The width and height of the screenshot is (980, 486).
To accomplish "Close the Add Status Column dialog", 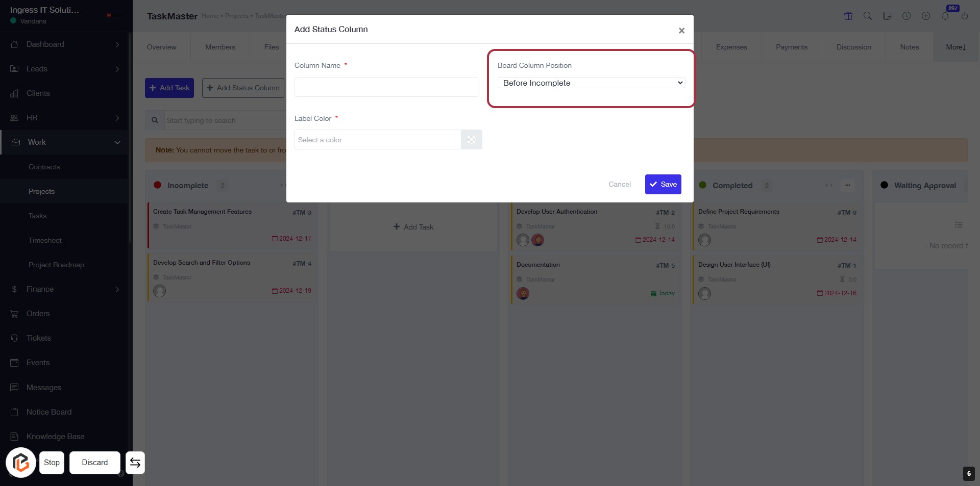I will coord(681,31).
